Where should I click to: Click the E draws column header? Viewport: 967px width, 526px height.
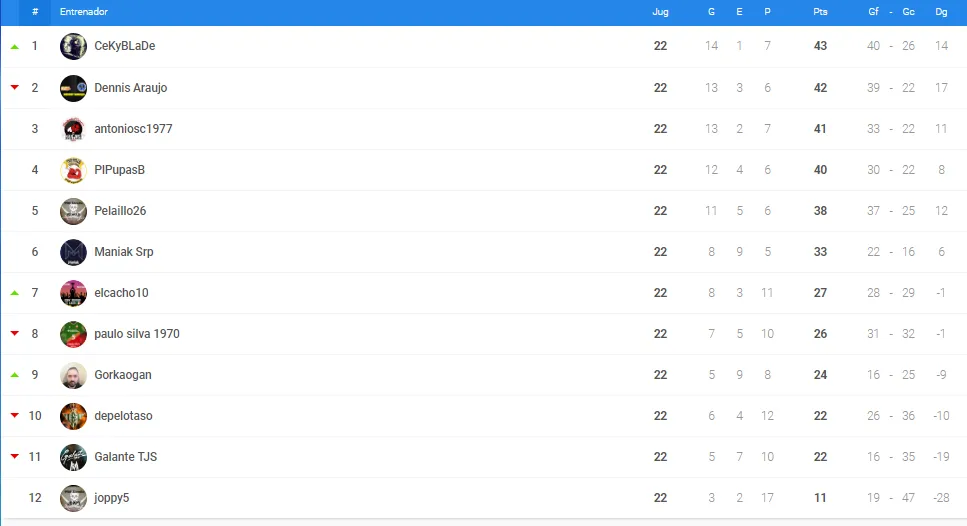pyautogui.click(x=739, y=12)
